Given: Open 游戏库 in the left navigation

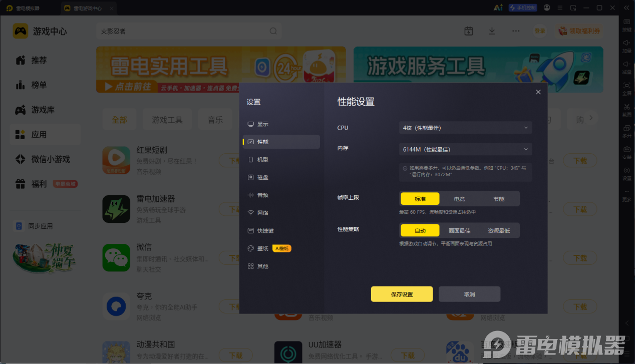Looking at the screenshot, I should [45, 110].
